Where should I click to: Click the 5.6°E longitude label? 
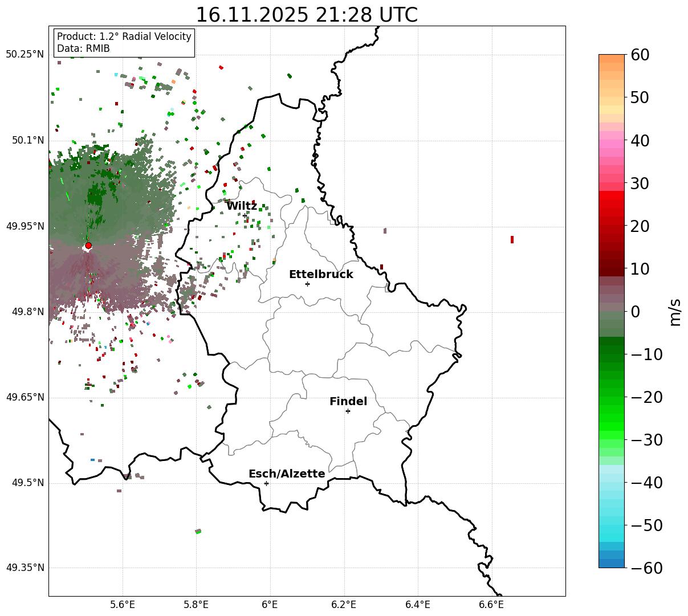click(123, 605)
